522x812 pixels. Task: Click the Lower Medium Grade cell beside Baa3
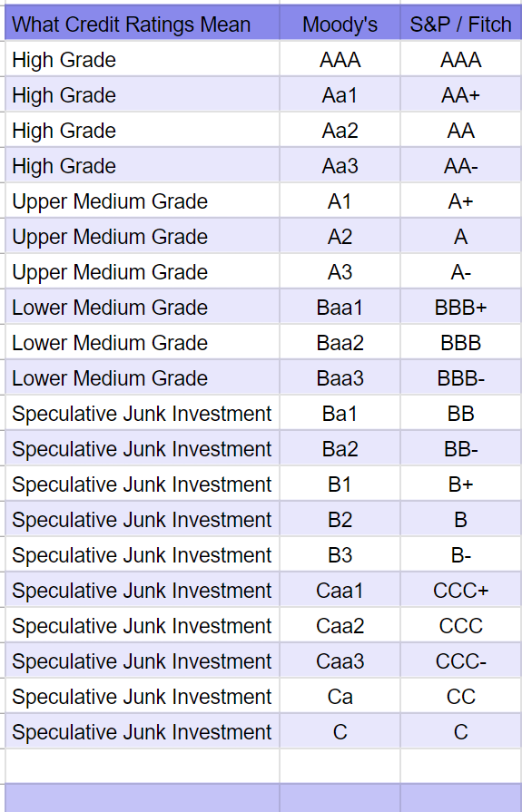point(142,378)
